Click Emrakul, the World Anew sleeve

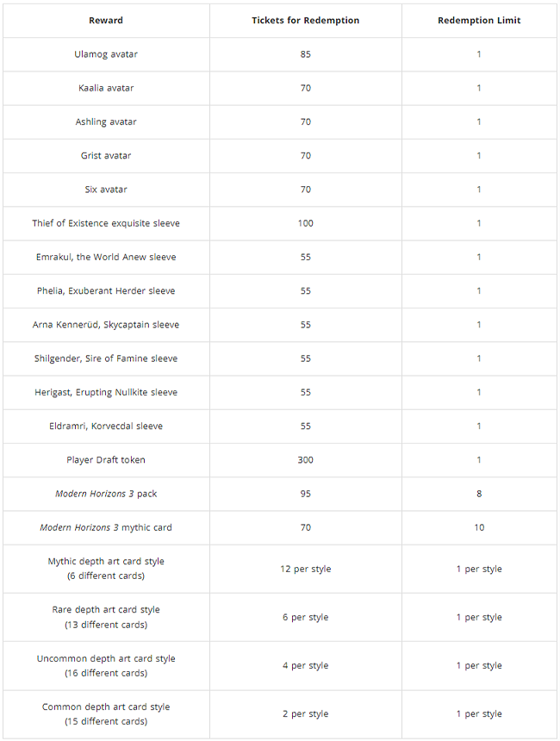click(x=106, y=257)
